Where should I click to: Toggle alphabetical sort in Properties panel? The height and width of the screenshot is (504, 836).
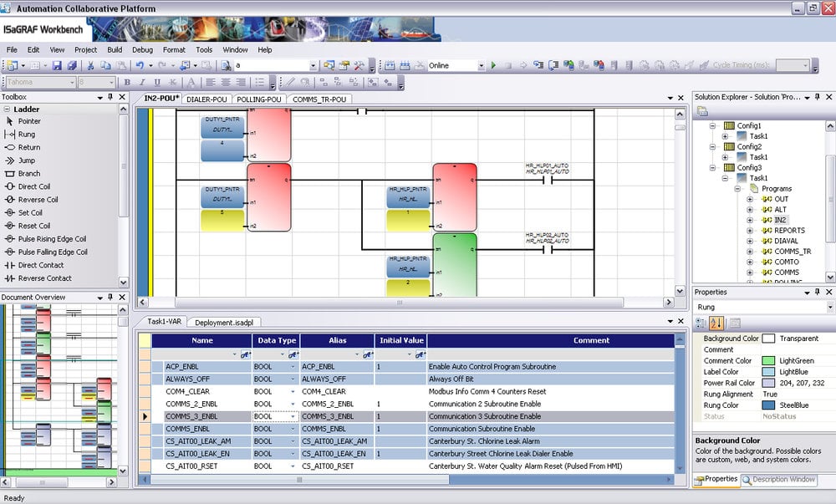[717, 323]
